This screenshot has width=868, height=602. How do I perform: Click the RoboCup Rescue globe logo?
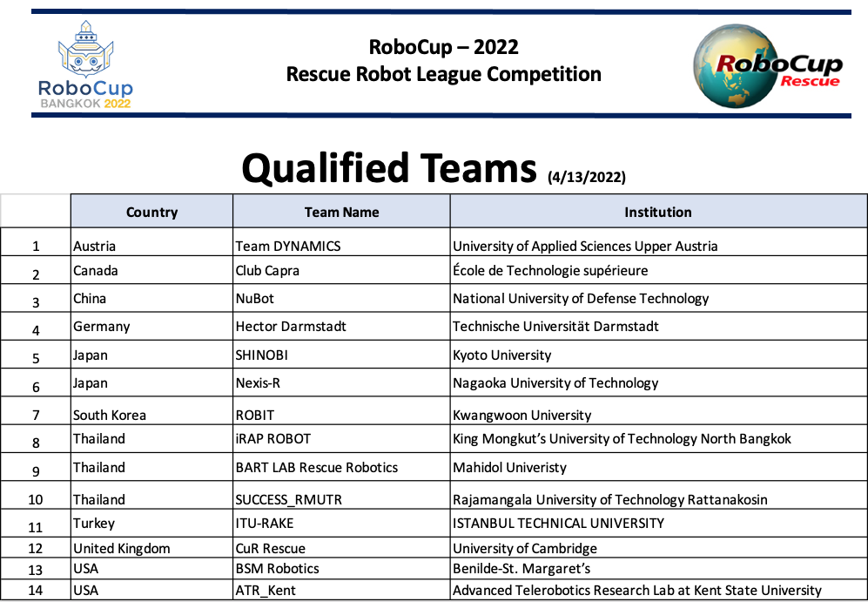(768, 66)
